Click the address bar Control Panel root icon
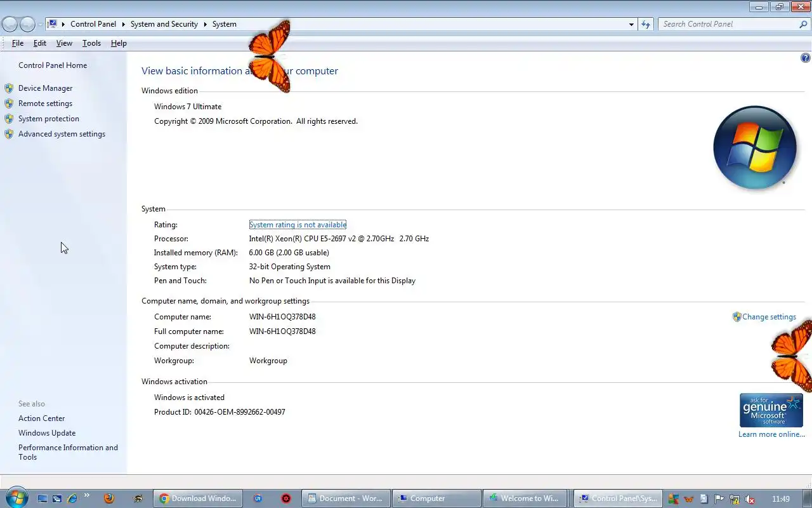The image size is (812, 508). (x=53, y=24)
